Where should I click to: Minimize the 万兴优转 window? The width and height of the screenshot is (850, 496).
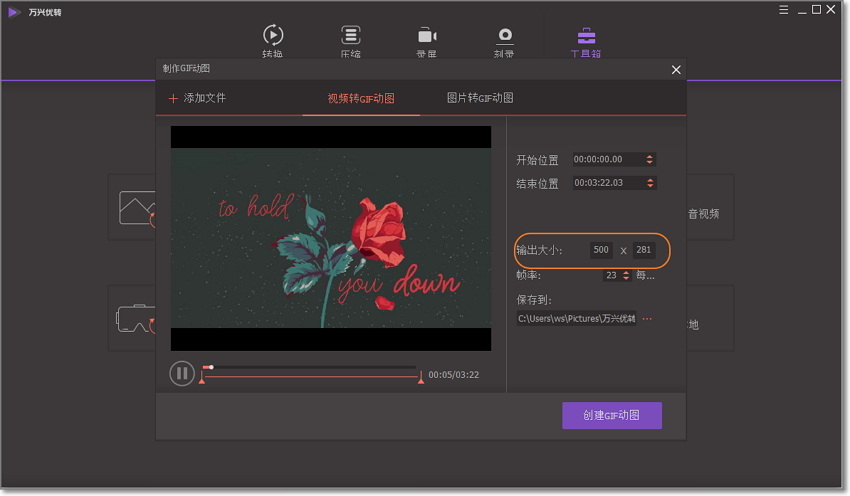(802, 10)
